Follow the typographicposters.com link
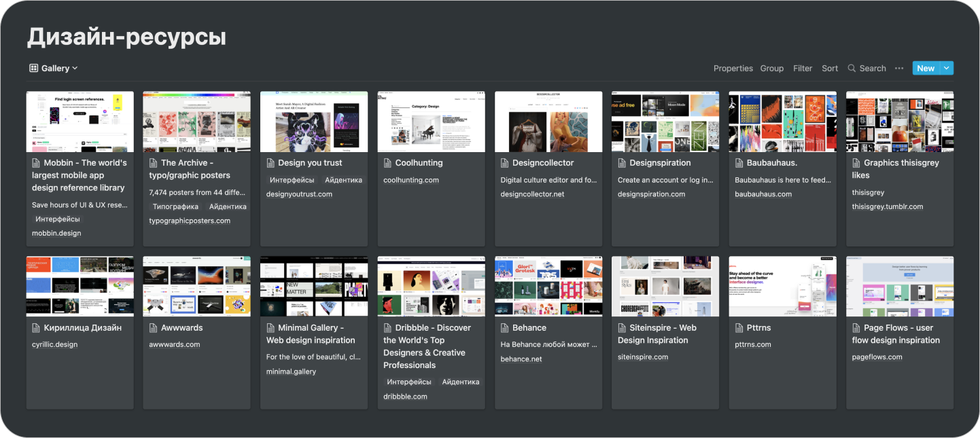The width and height of the screenshot is (980, 438). (190, 221)
